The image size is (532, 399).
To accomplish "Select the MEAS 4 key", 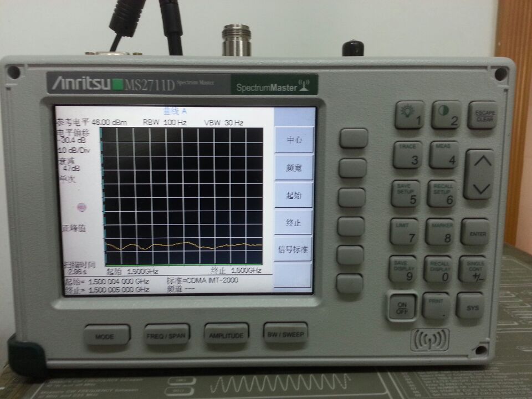I will click(444, 155).
